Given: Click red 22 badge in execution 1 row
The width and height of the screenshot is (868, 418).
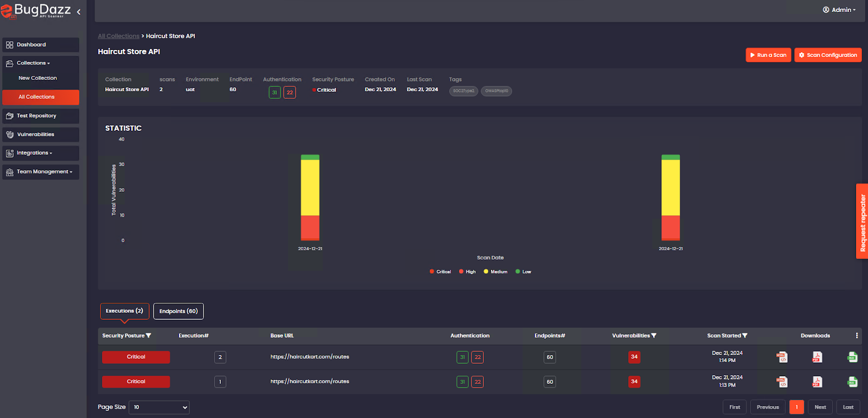Looking at the screenshot, I should click(x=477, y=382).
